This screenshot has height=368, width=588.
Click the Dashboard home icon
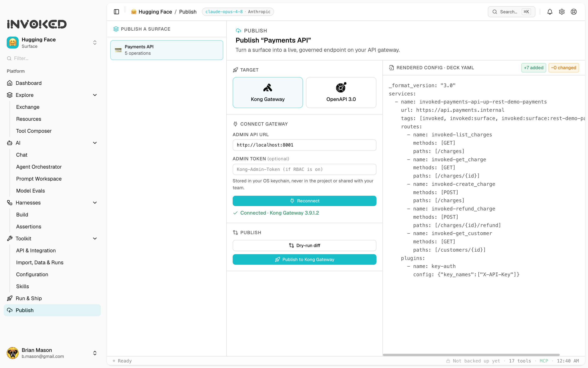click(10, 83)
